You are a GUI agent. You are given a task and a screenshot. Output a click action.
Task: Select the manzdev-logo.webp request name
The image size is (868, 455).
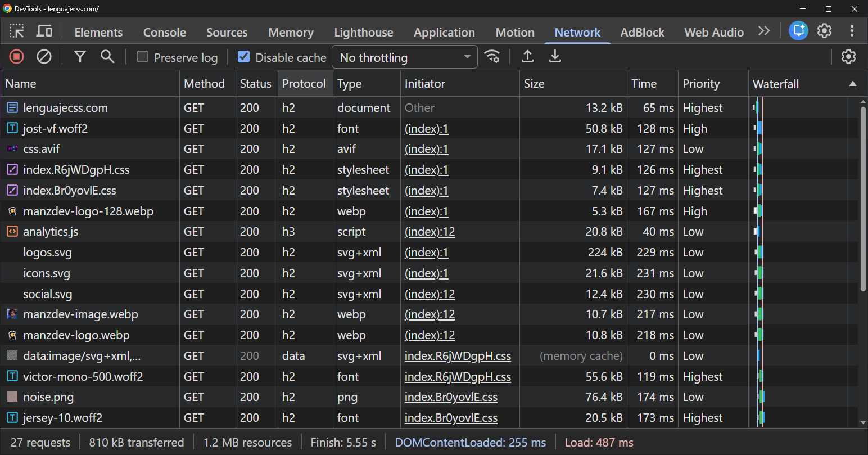point(76,335)
